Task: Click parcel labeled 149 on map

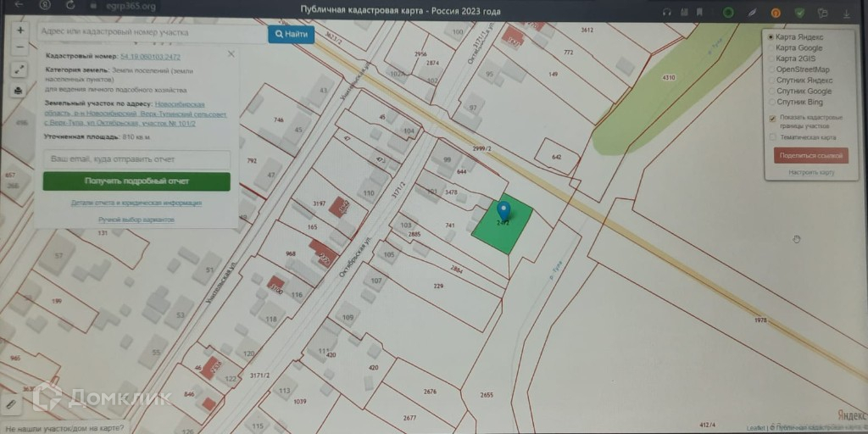Action: point(553,75)
